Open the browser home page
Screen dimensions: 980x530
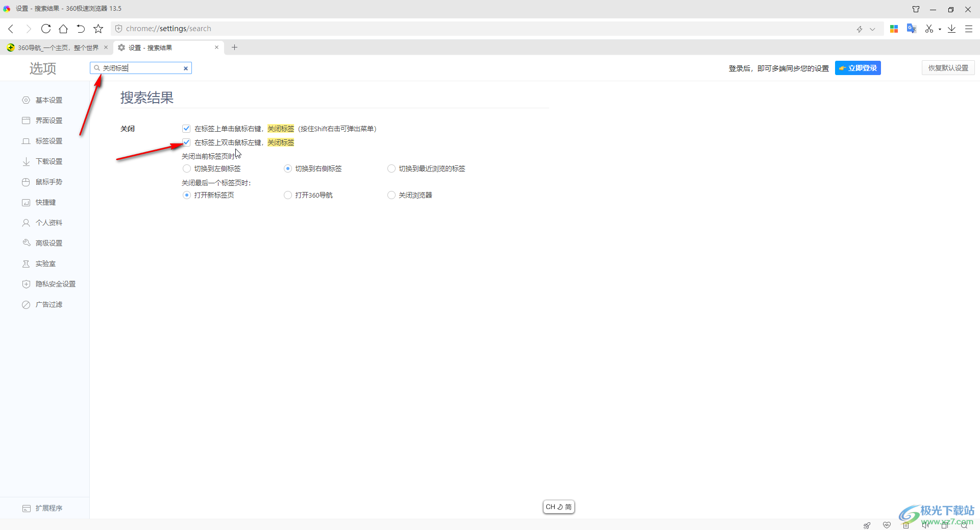(63, 29)
